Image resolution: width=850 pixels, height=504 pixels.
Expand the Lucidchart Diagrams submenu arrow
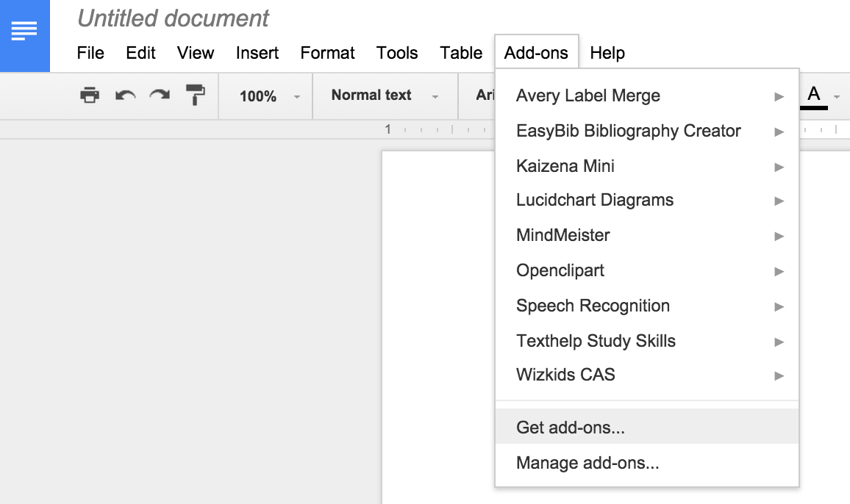click(779, 201)
